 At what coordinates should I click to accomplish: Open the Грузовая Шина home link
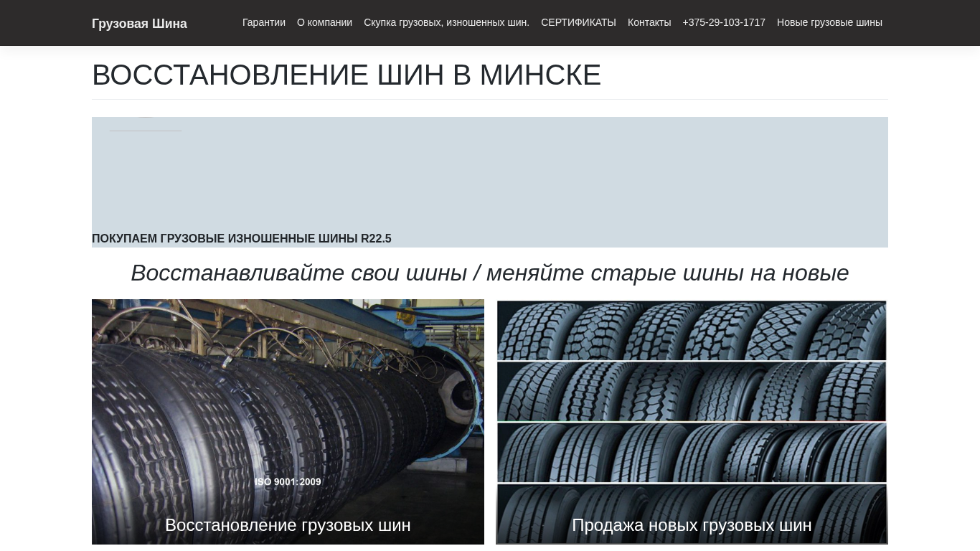139,24
